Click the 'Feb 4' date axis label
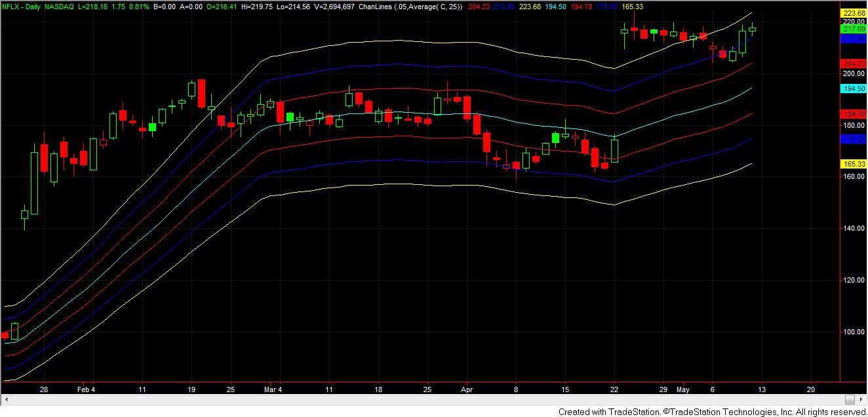The image size is (868, 417). pos(87,389)
